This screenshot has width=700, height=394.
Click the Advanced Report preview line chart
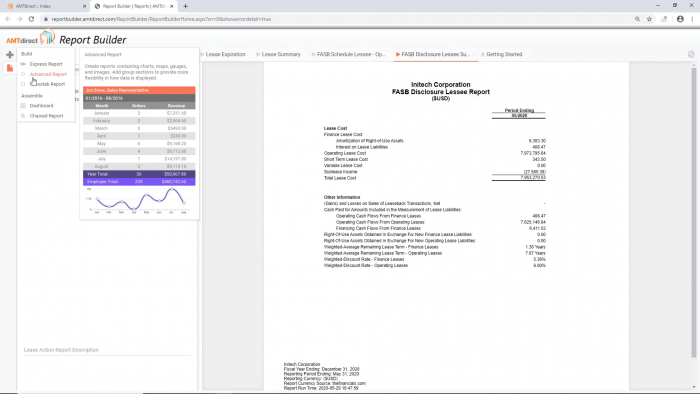tap(139, 201)
